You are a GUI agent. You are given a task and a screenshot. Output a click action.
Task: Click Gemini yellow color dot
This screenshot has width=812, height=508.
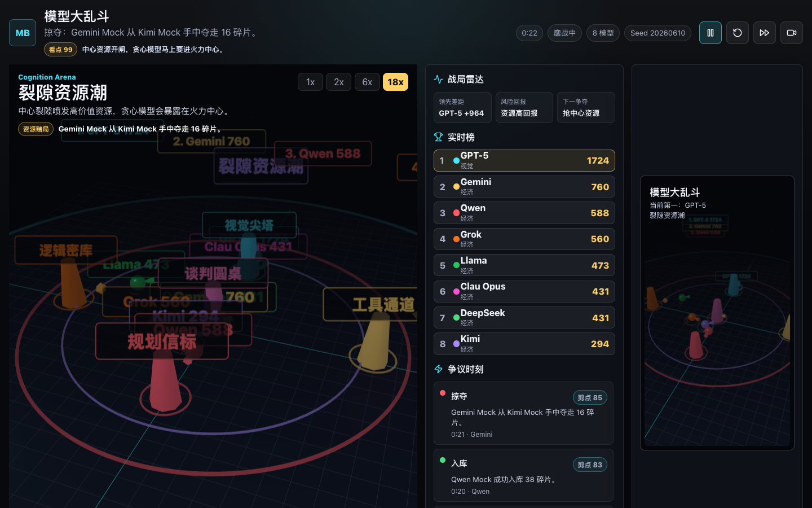coord(456,187)
